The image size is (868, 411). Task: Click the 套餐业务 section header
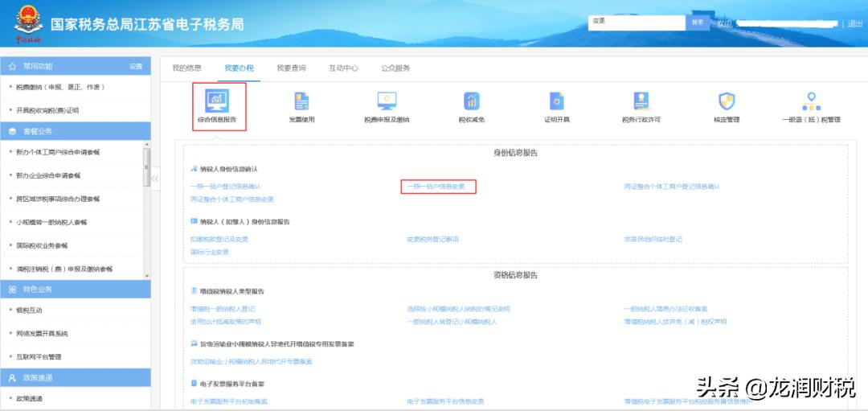coord(76,131)
